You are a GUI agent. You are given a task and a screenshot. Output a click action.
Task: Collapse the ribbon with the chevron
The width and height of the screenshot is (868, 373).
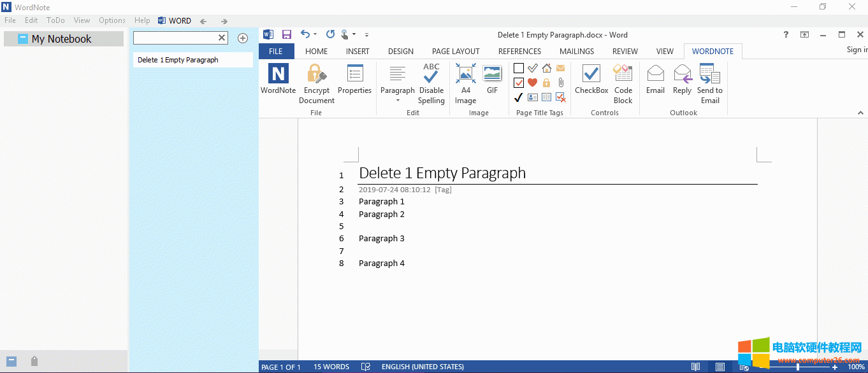tap(861, 113)
